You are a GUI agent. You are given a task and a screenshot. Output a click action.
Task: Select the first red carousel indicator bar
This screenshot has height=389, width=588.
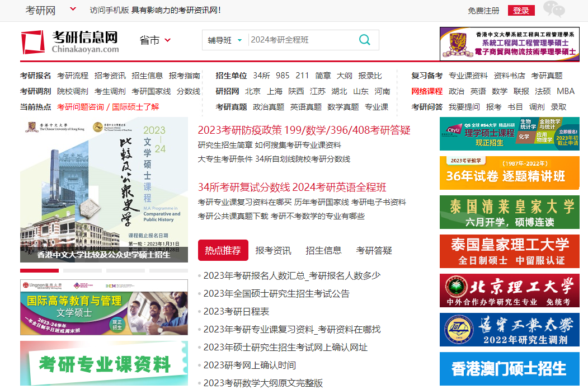39,270
